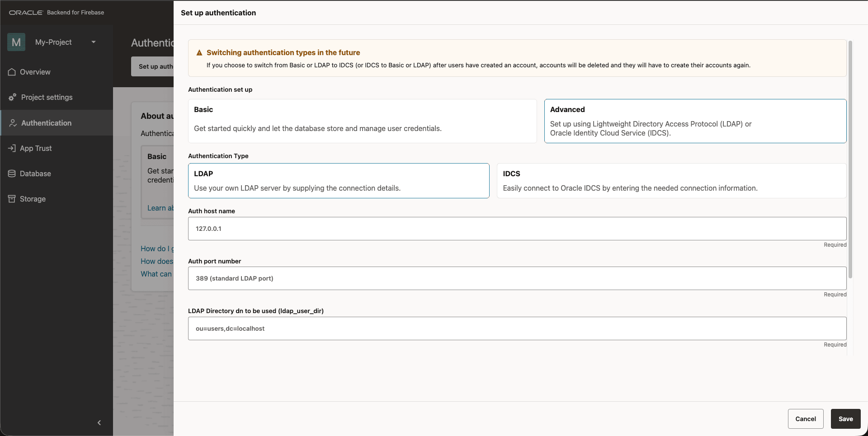868x436 pixels.
Task: Click the M project avatar
Action: [x=16, y=42]
